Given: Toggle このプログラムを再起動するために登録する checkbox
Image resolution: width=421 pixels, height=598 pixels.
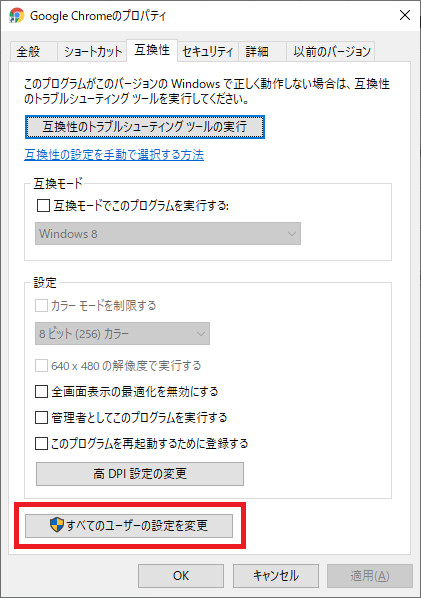Looking at the screenshot, I should [42, 444].
